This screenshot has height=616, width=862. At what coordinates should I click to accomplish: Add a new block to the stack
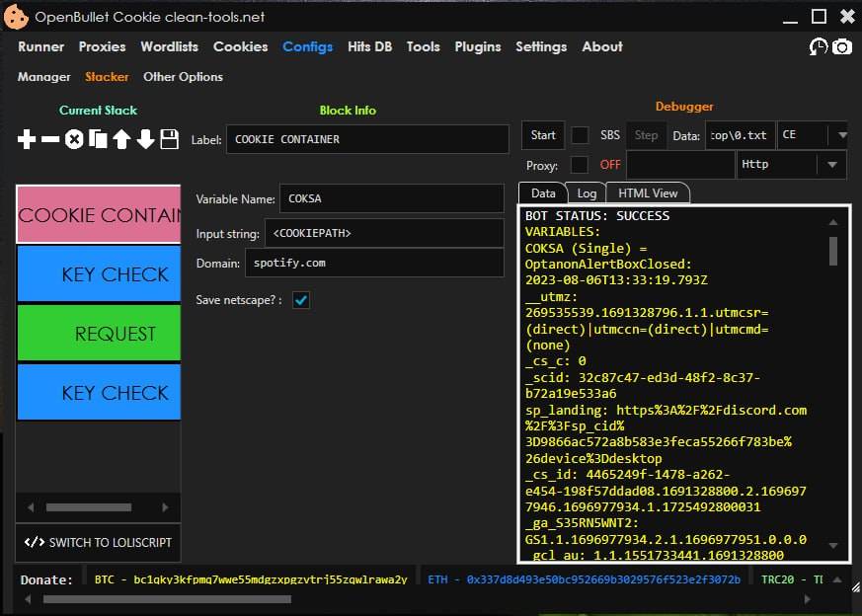pos(27,139)
